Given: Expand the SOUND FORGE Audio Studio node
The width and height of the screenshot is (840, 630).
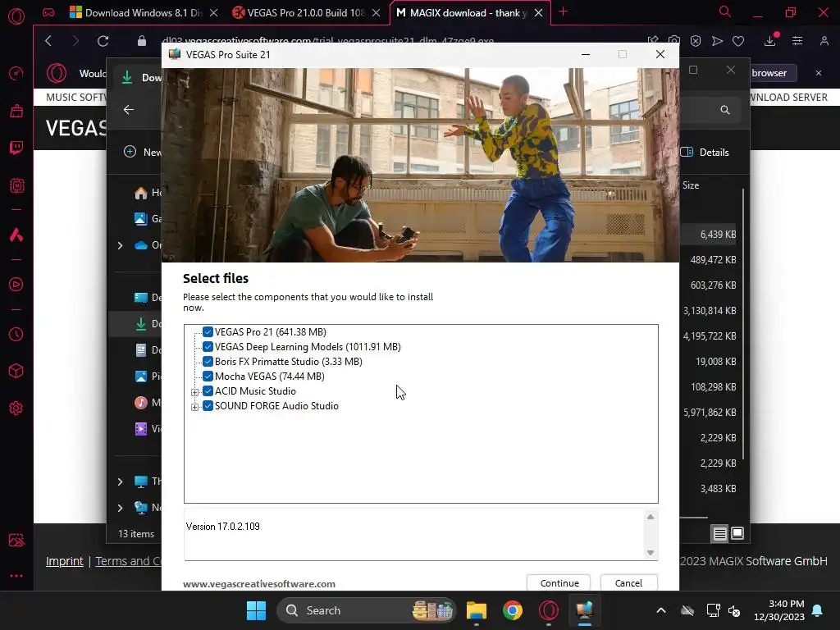Looking at the screenshot, I should coord(194,407).
